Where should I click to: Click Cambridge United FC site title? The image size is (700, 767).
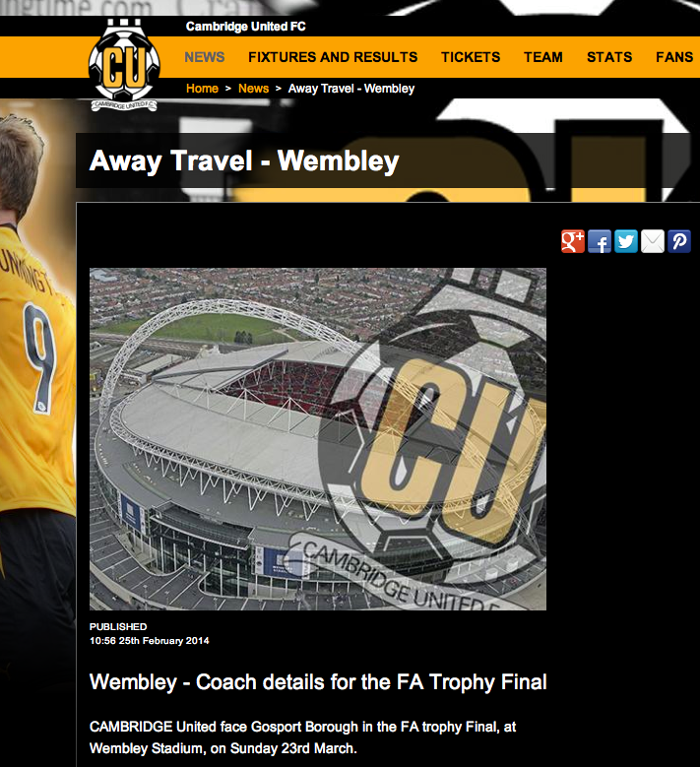(x=245, y=27)
